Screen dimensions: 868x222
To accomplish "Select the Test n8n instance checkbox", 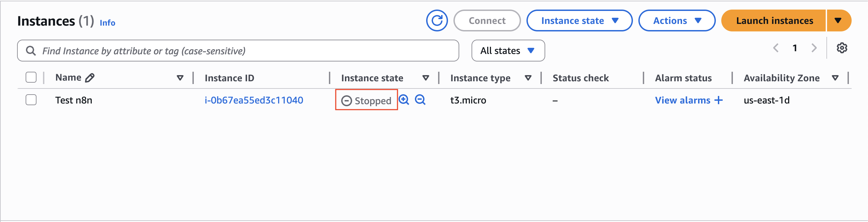I will (31, 100).
